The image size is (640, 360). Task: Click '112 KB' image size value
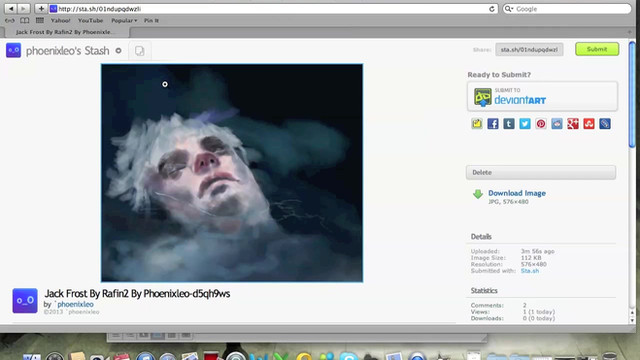coord(531,258)
